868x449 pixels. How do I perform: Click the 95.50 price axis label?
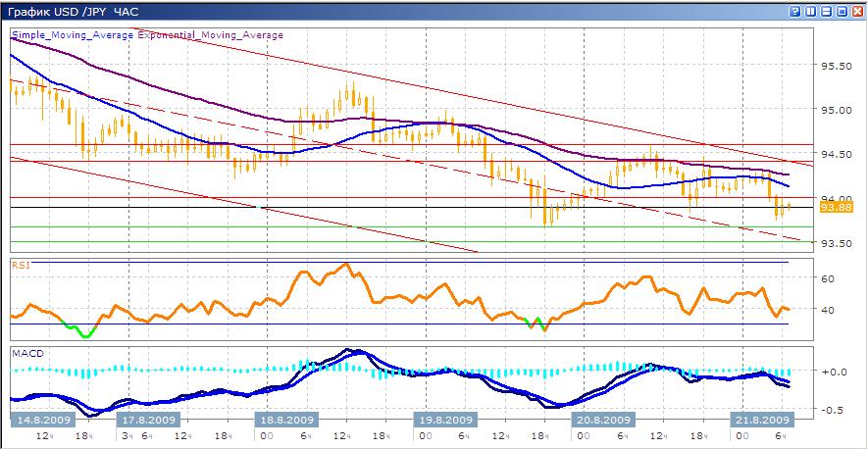(835, 66)
